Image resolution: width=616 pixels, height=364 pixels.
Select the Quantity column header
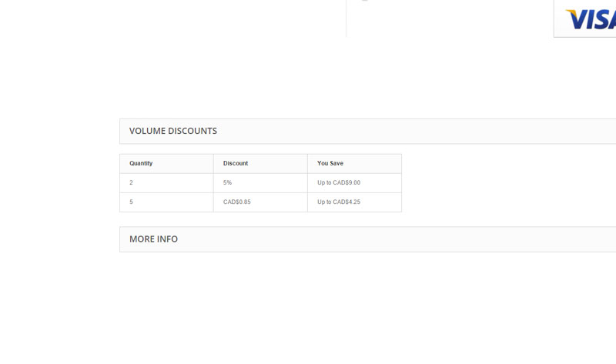[x=166, y=163]
